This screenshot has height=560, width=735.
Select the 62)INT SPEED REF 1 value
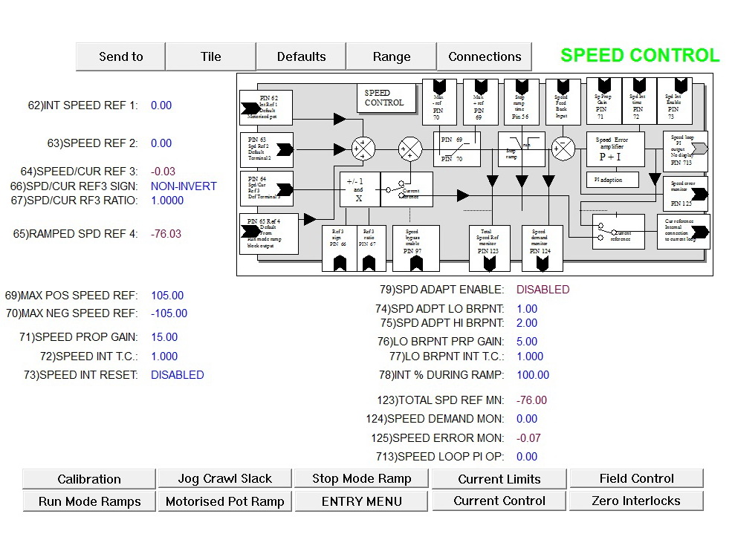coord(161,105)
